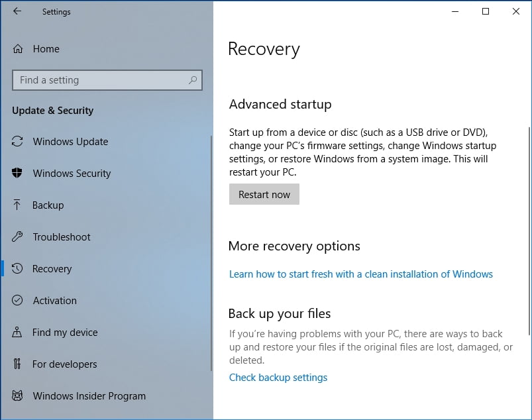Click the Activation checkmark circle icon
This screenshot has height=420, width=532.
click(18, 301)
